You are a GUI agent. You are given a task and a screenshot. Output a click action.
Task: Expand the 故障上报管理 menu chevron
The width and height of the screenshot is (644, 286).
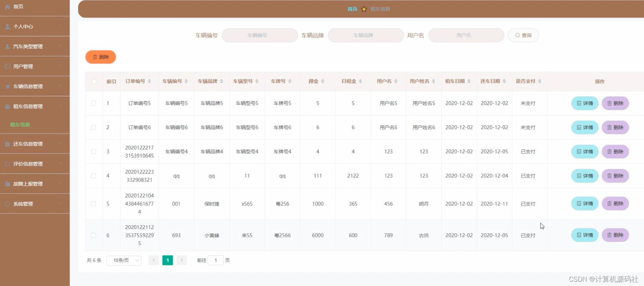point(61,184)
